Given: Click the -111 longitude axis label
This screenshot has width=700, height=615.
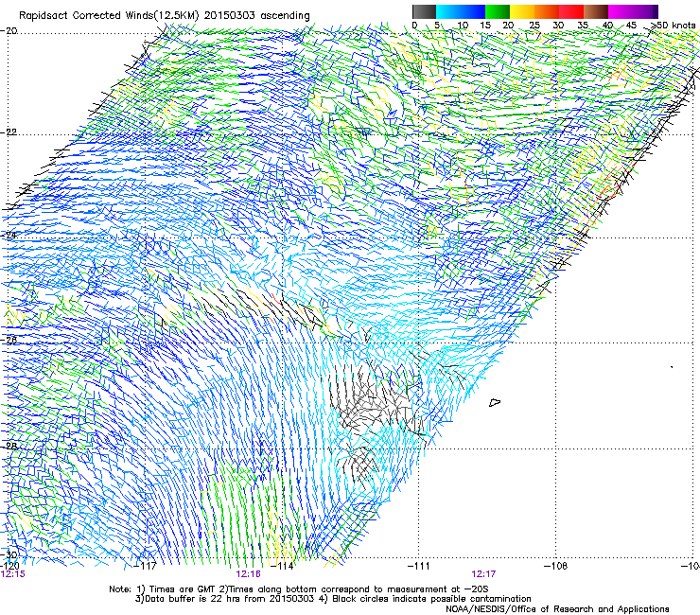Looking at the screenshot, I should [419, 566].
